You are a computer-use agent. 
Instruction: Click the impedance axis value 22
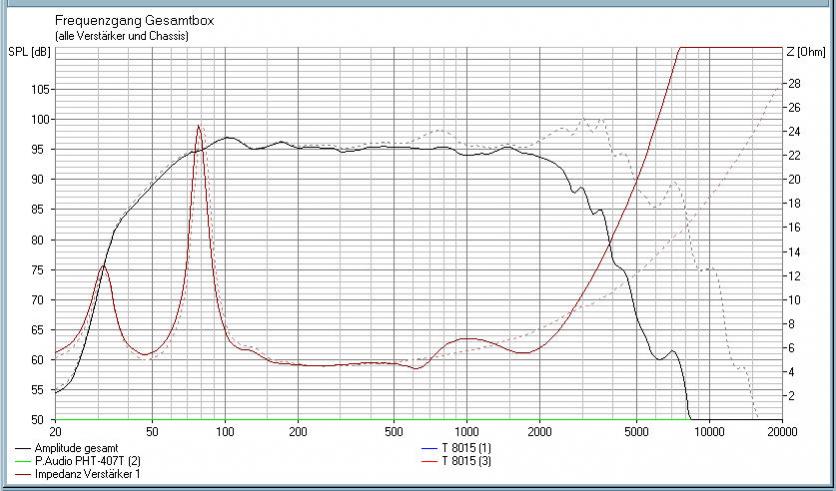[795, 156]
